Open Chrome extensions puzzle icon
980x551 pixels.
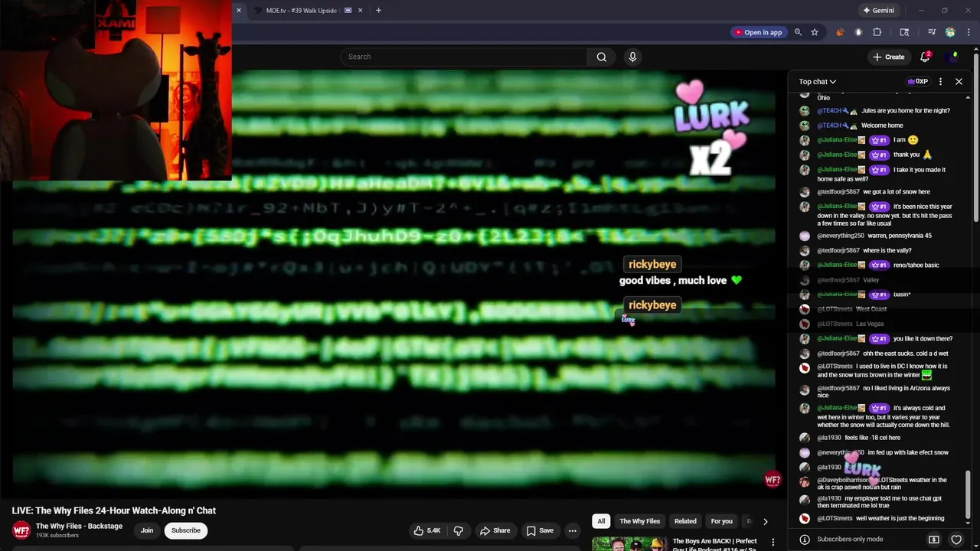pos(877,32)
